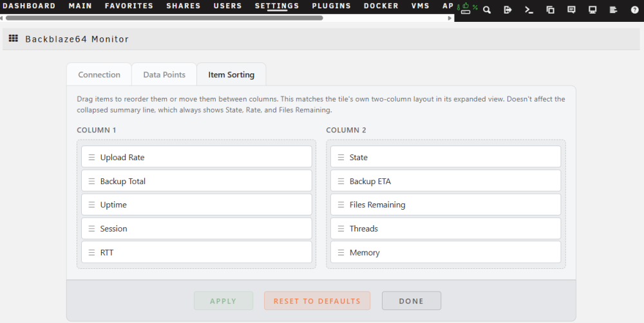644x323 pixels.
Task: Grab the RTT drag handle
Action: click(x=91, y=252)
